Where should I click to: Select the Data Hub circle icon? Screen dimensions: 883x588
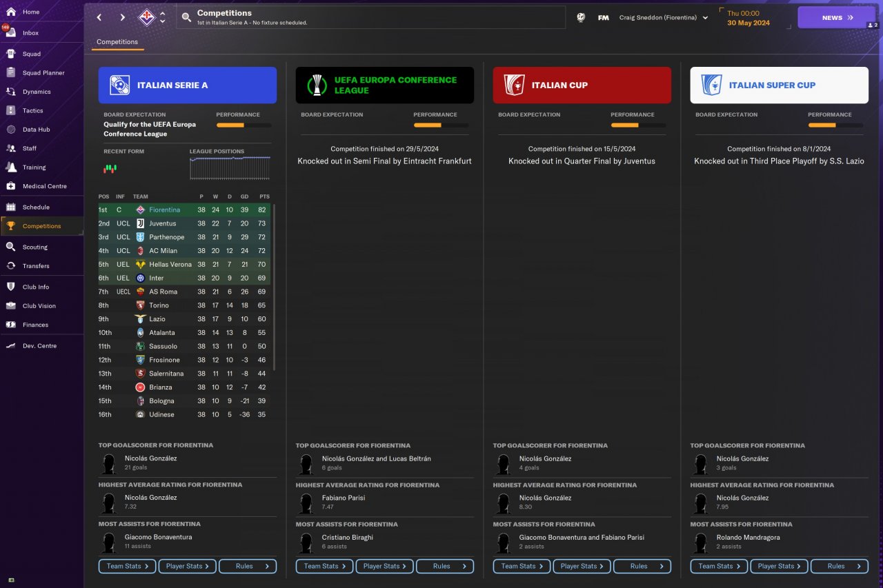(x=10, y=130)
